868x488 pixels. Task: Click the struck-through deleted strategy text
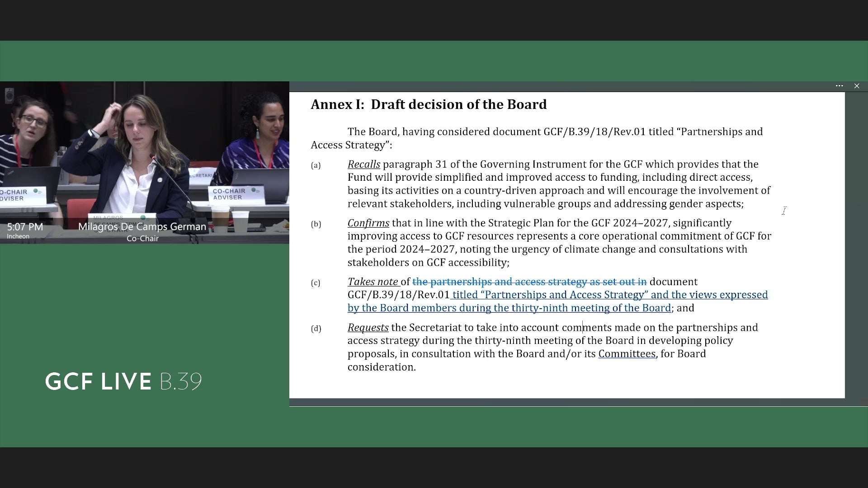pyautogui.click(x=529, y=282)
